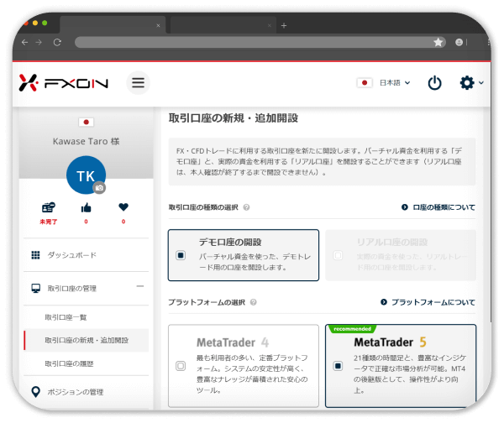Click the heart favorites icon
This screenshot has height=423, width=504.
pyautogui.click(x=123, y=207)
